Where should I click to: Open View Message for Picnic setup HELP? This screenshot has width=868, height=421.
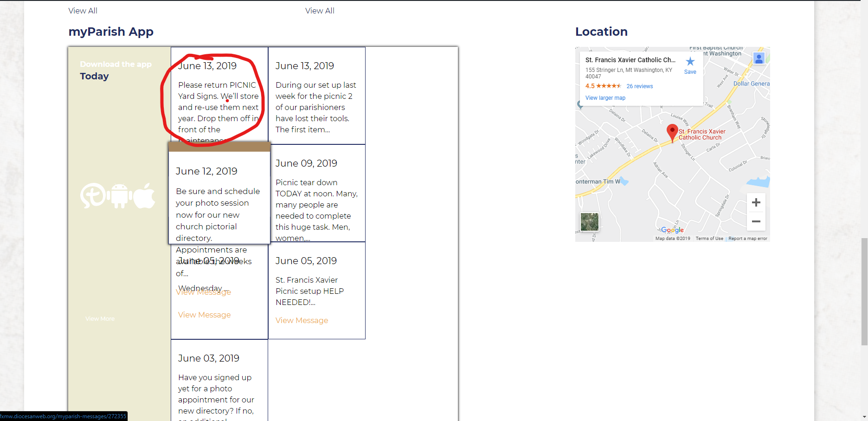click(302, 321)
